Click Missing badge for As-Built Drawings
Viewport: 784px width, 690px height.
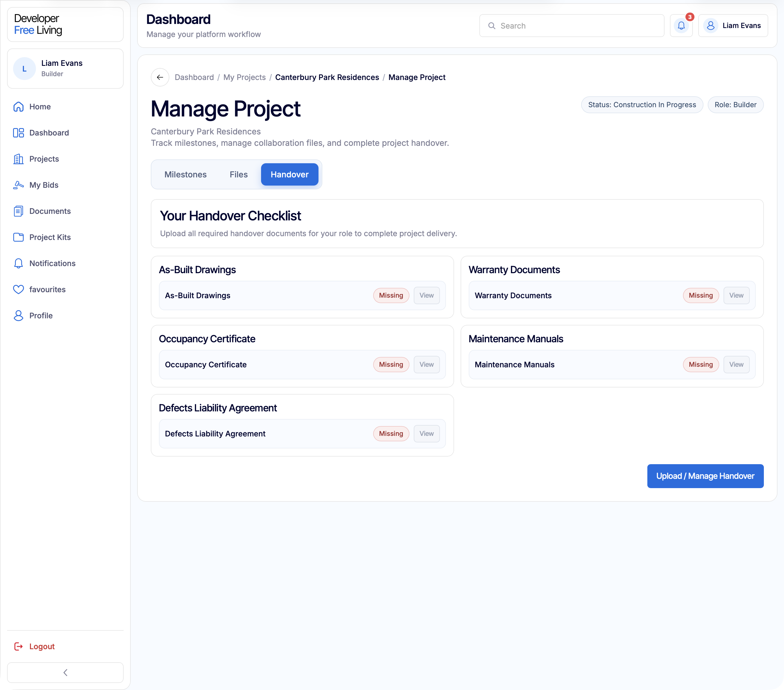391,295
